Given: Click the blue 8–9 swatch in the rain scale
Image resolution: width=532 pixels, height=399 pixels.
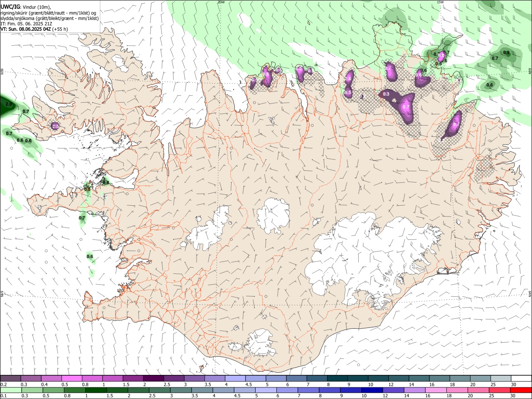Looking at the screenshot, I should (329, 390).
